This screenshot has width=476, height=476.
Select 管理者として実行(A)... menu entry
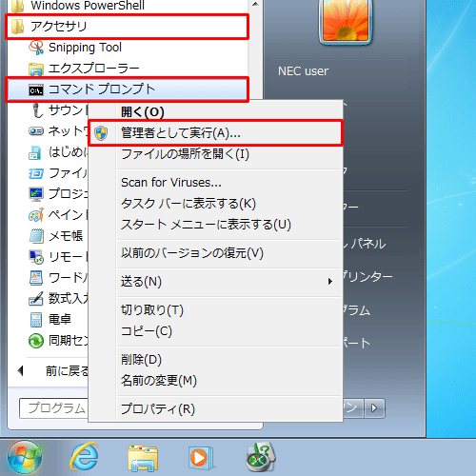pos(215,133)
